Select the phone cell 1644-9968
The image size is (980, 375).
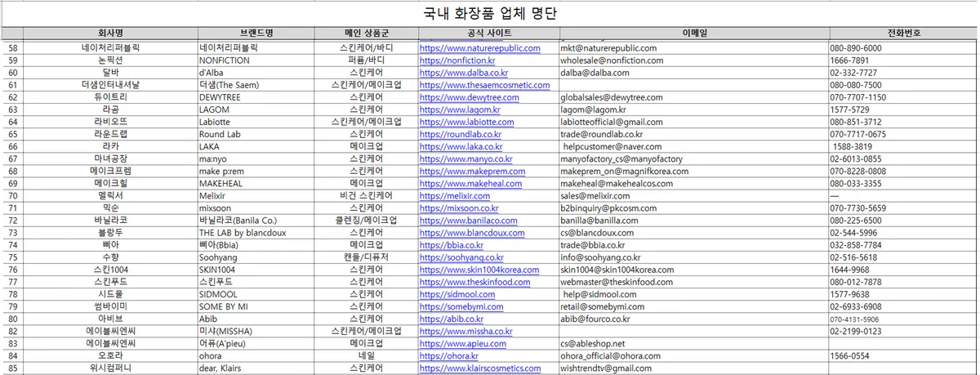(902, 270)
